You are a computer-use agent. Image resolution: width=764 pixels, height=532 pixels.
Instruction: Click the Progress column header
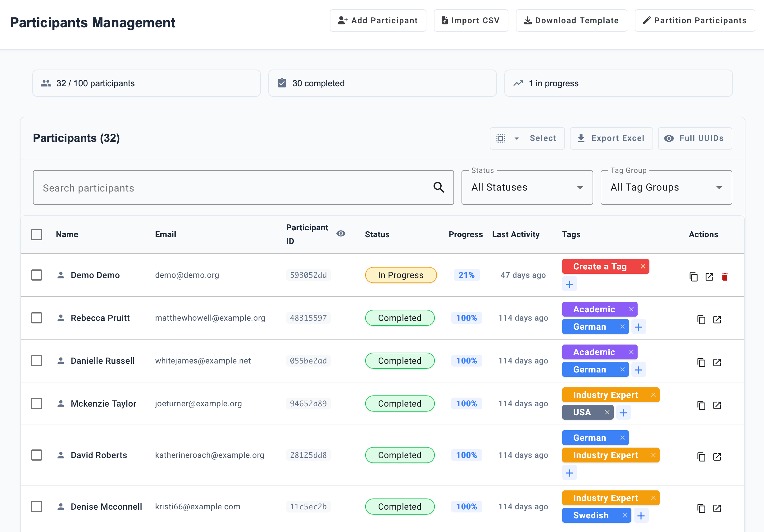[x=466, y=234]
